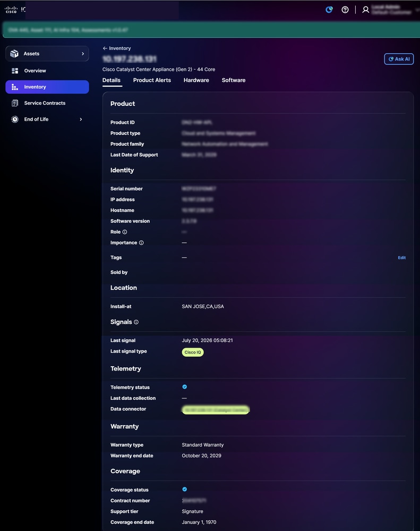420x531 pixels.
Task: Click the October 20, 2029 warranty date
Action: point(202,456)
